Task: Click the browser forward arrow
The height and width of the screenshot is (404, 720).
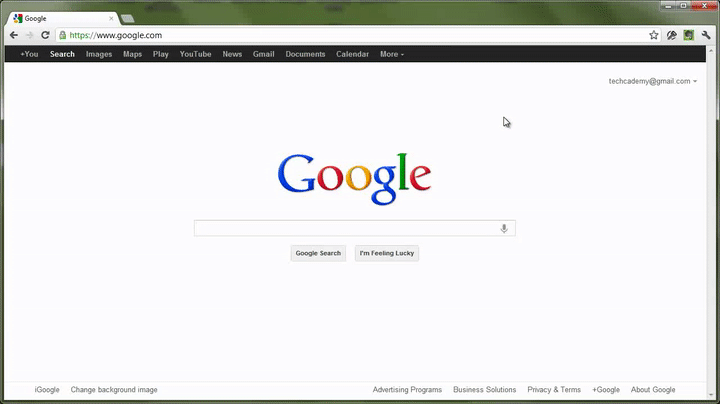Action: click(x=29, y=35)
